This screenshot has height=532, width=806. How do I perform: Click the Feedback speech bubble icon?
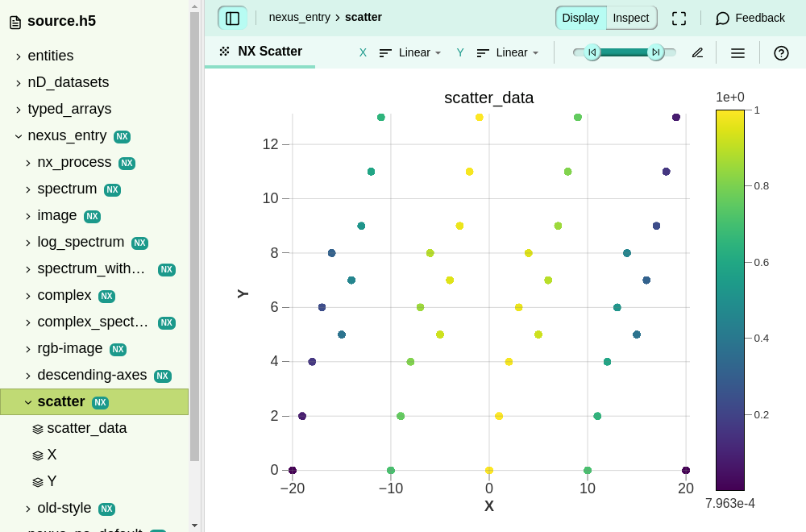click(x=722, y=18)
